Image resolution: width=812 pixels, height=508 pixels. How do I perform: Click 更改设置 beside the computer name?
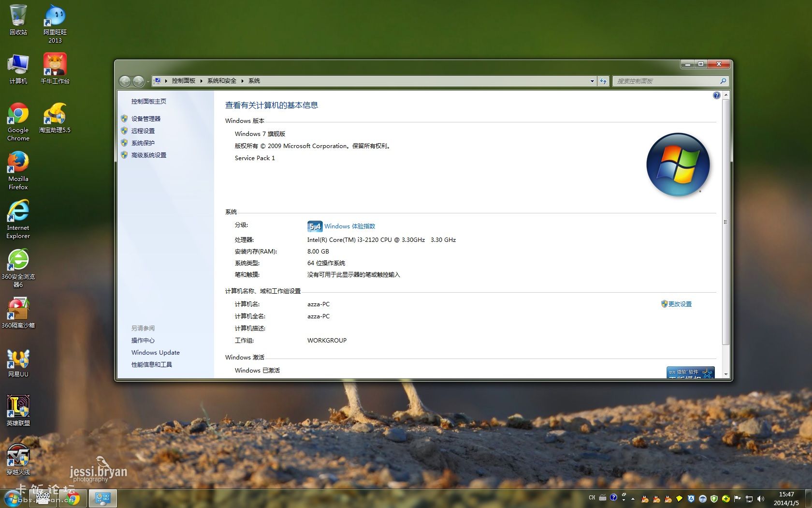pos(680,304)
